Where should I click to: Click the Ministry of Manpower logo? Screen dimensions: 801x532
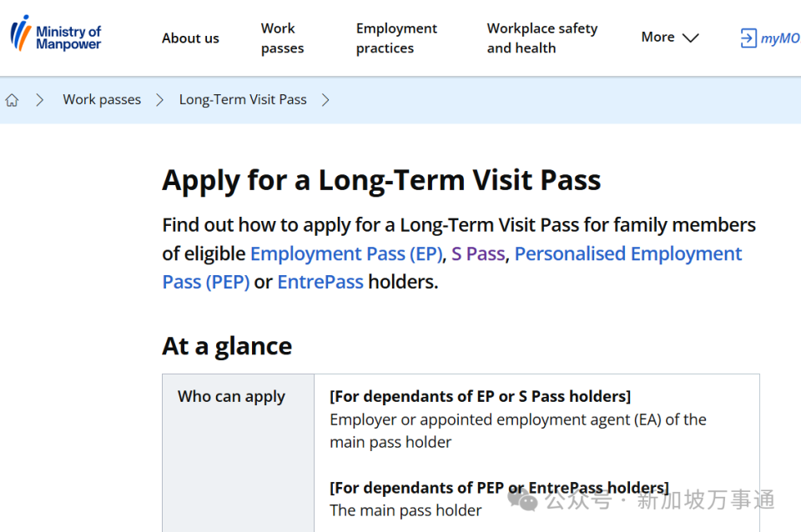click(x=56, y=35)
